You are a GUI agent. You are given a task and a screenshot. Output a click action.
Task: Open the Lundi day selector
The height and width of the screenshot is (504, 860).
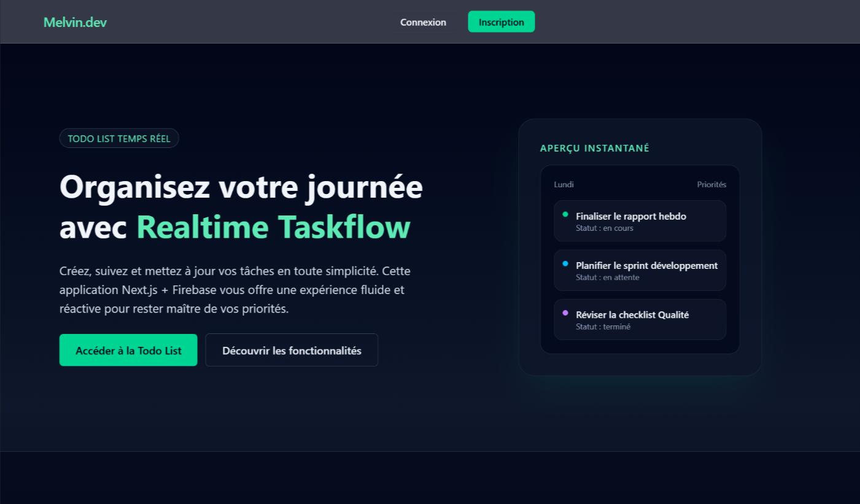(x=563, y=184)
